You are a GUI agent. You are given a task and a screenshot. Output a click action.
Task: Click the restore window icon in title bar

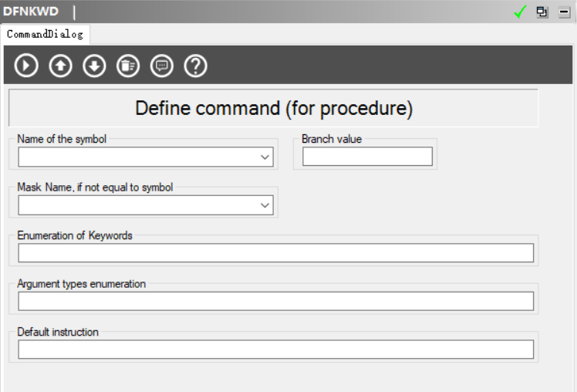[542, 12]
